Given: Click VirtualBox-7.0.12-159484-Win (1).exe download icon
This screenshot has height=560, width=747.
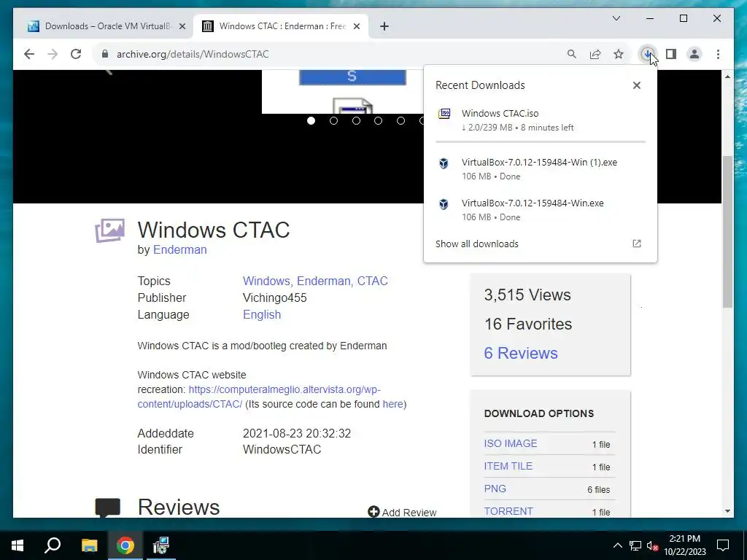Looking at the screenshot, I should click(444, 163).
